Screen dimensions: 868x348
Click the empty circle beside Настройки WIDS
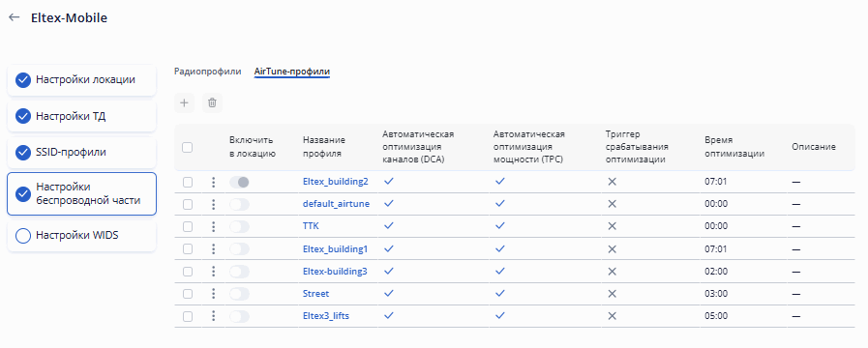(x=22, y=236)
